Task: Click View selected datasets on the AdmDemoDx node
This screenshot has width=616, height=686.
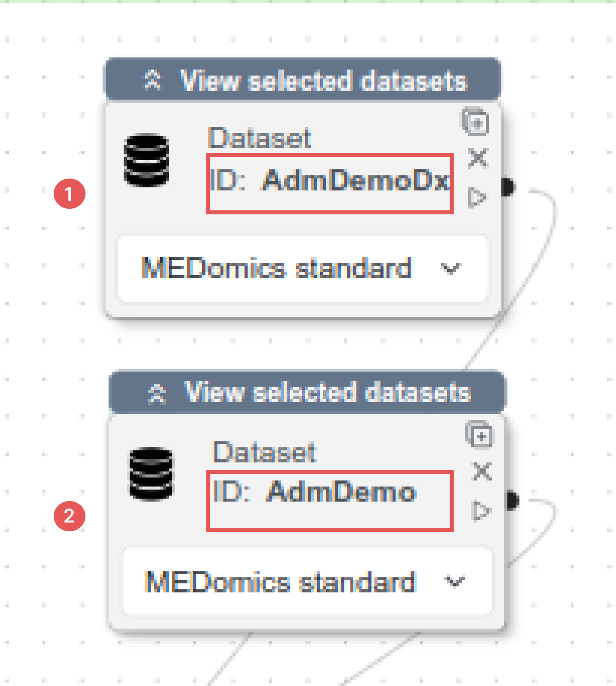Action: [324, 81]
